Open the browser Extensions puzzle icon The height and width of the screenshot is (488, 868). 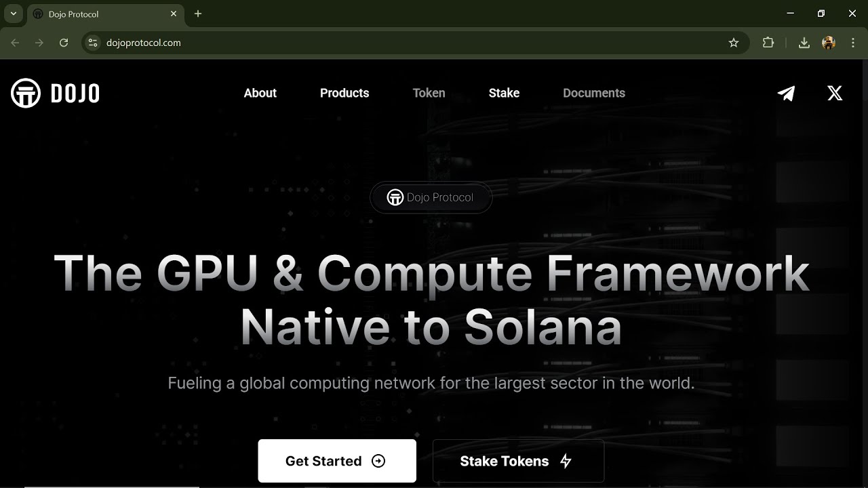click(x=768, y=43)
